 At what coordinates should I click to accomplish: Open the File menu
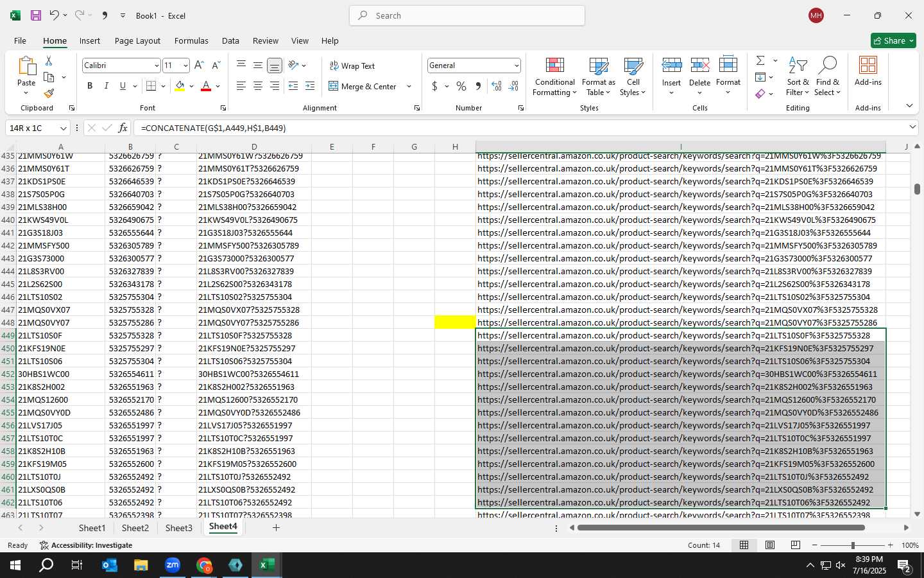(20, 40)
